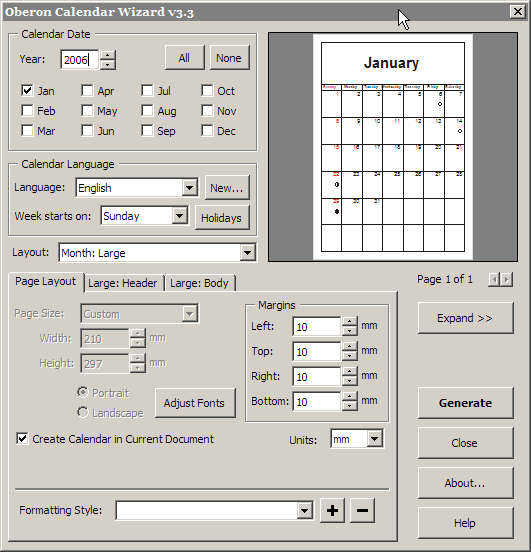The height and width of the screenshot is (552, 531).
Task: Click the Left margin input field
Action: pyautogui.click(x=317, y=326)
